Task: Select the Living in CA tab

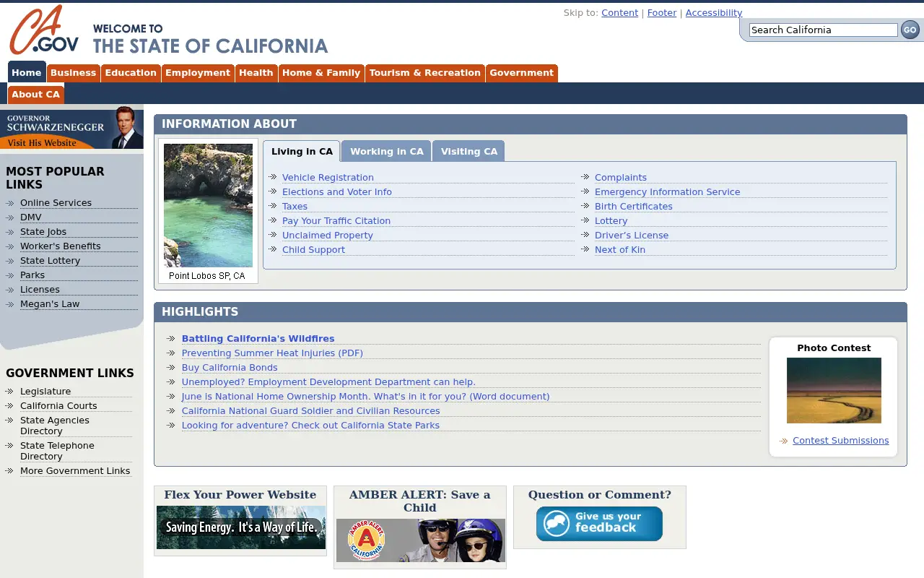Action: 302,151
